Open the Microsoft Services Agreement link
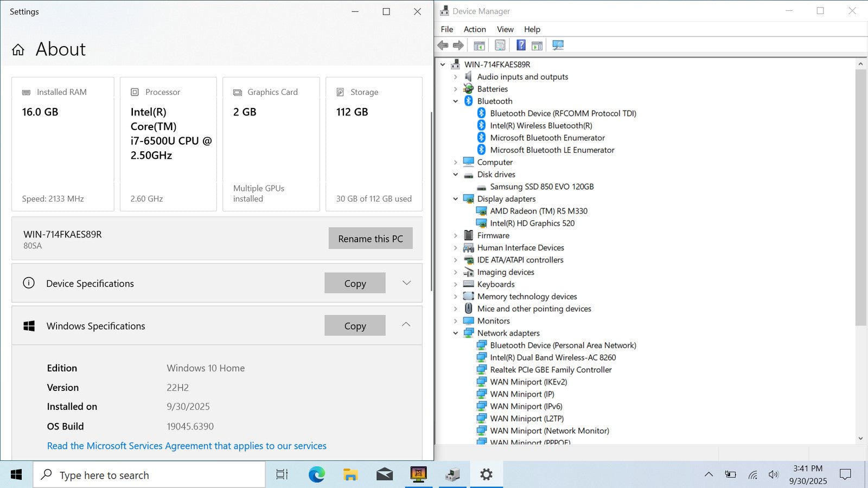 tap(187, 446)
